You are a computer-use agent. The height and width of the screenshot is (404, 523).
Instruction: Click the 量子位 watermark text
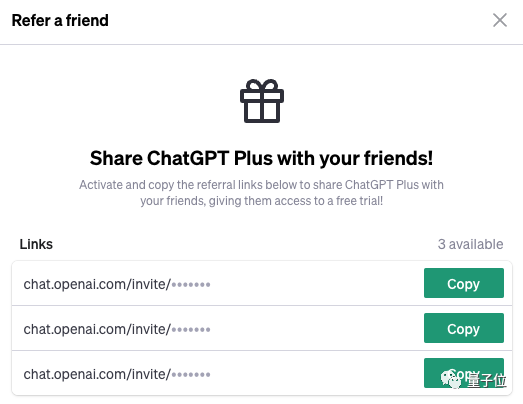coord(487,380)
